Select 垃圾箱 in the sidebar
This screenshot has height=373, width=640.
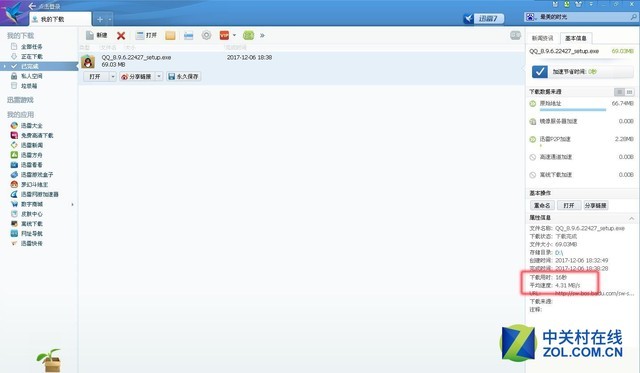[x=29, y=86]
